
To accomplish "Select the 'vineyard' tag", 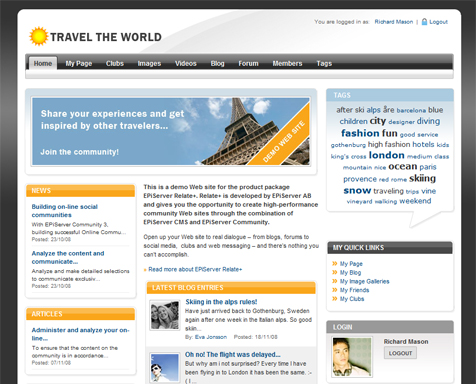I will click(x=359, y=202).
